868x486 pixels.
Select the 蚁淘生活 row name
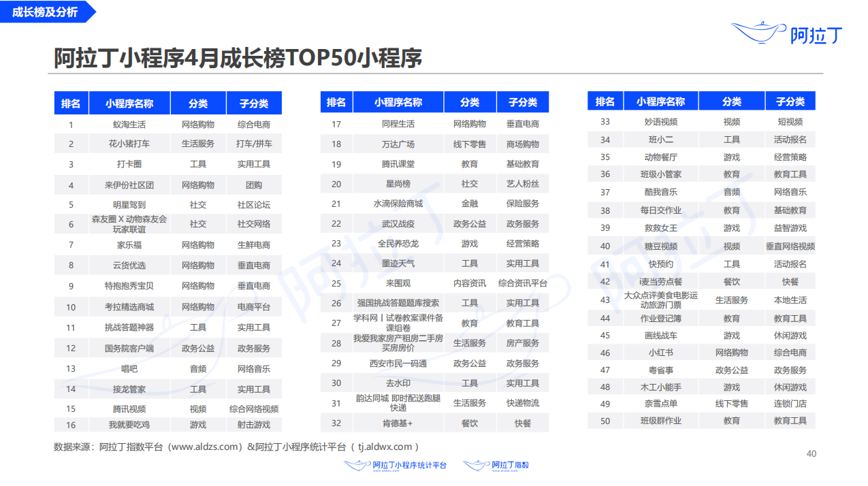(129, 125)
